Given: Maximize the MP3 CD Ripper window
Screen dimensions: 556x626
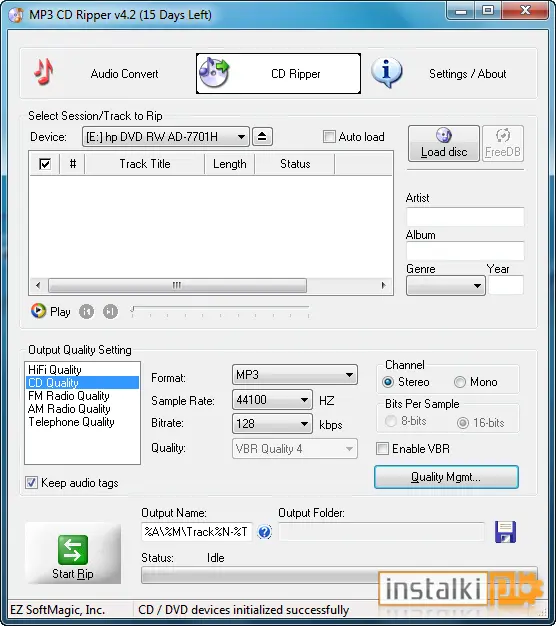Looking at the screenshot, I should click(488, 11).
